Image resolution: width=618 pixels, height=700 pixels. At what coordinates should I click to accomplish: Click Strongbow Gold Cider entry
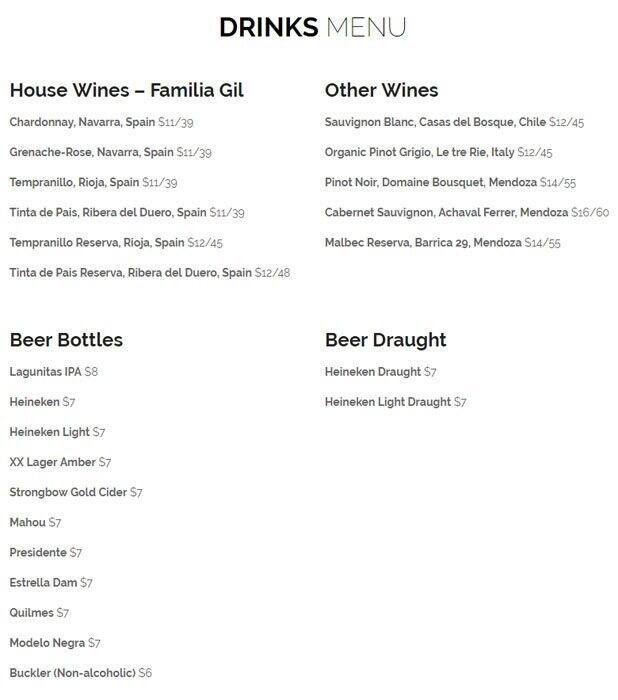point(76,492)
